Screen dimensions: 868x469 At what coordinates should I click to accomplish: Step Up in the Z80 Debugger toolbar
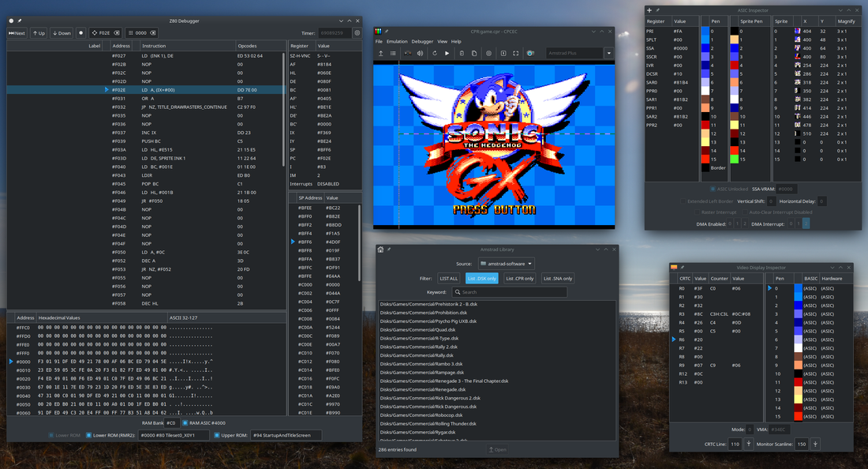39,33
